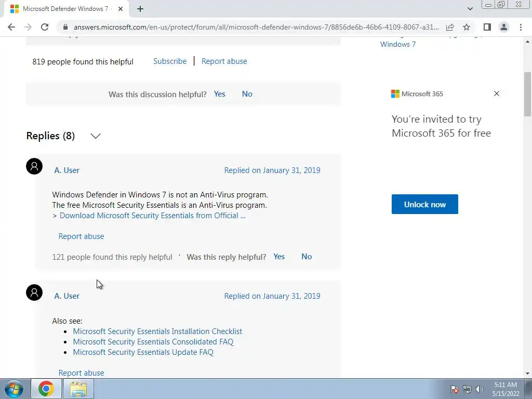Click the browser back arrow
Viewport: 532px width, 399px height.
coord(11,27)
